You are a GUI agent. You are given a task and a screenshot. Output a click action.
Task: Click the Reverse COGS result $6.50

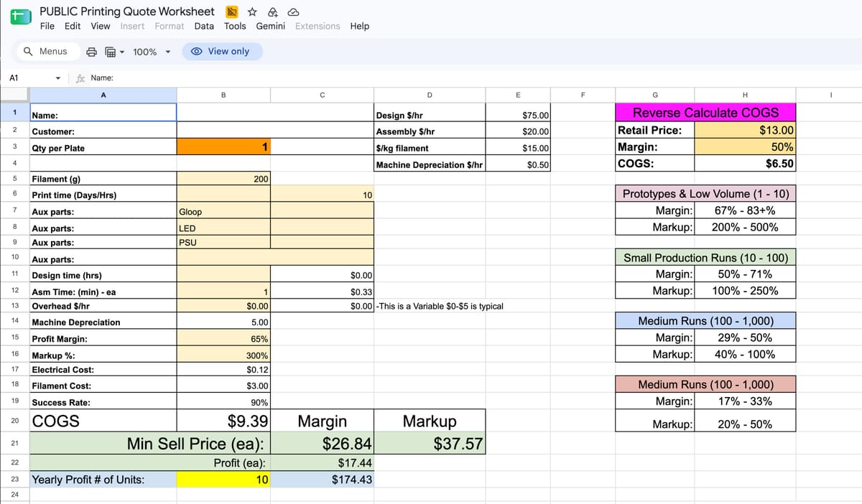745,163
